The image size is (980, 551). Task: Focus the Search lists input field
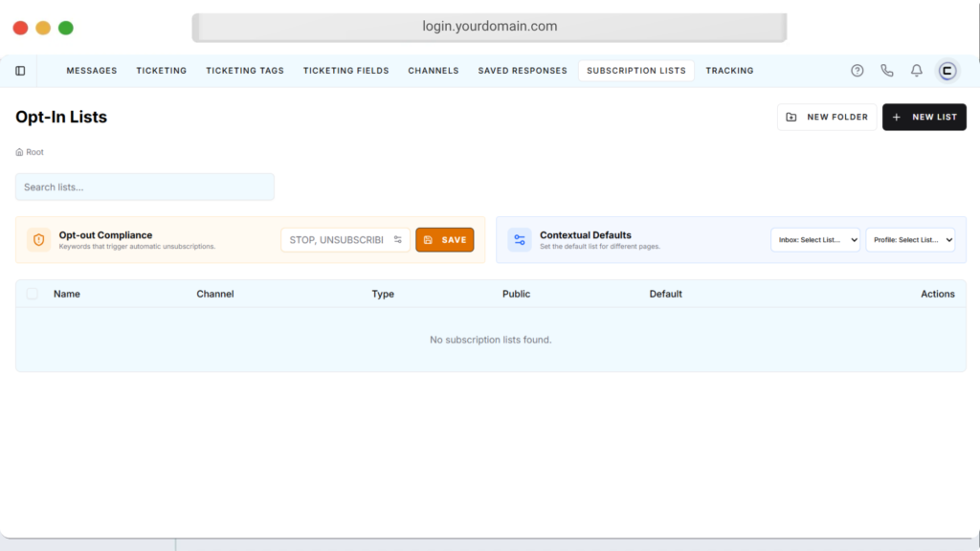(x=145, y=187)
